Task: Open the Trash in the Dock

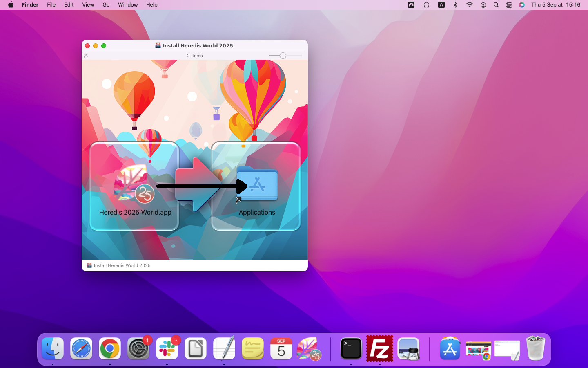Action: pos(535,349)
